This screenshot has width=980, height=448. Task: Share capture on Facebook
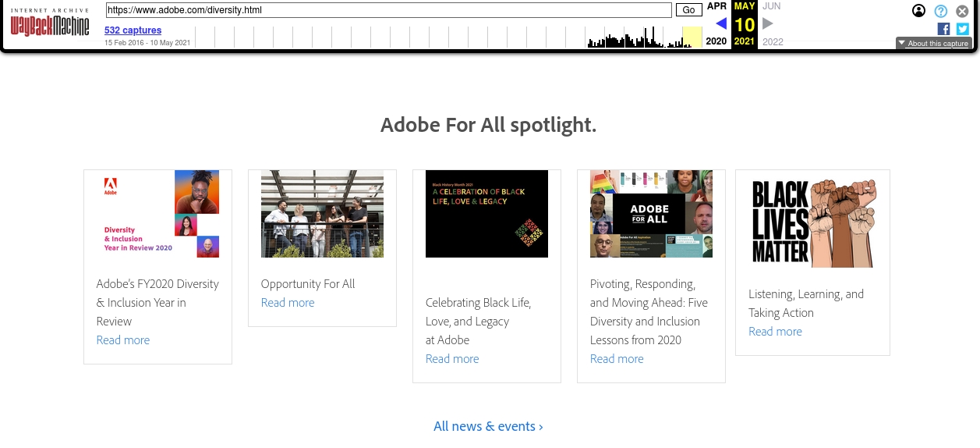coord(943,29)
